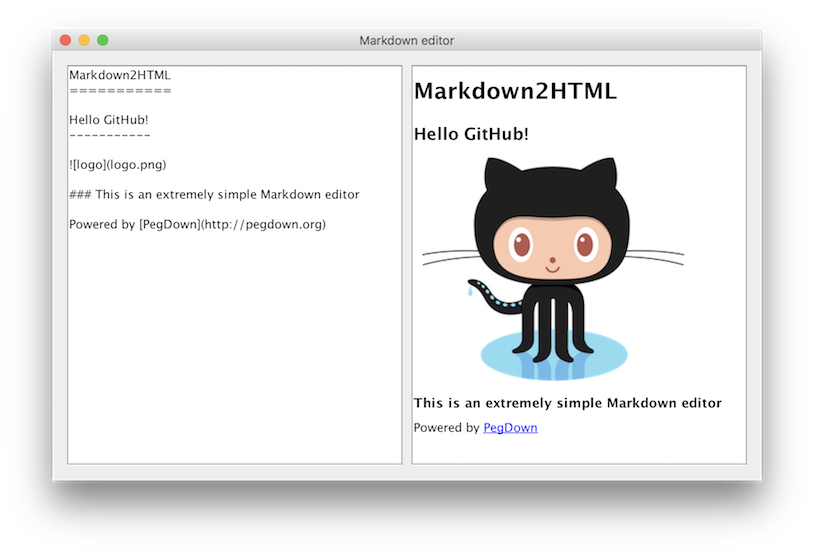Click the '-----------' dashes line in editor

click(110, 136)
